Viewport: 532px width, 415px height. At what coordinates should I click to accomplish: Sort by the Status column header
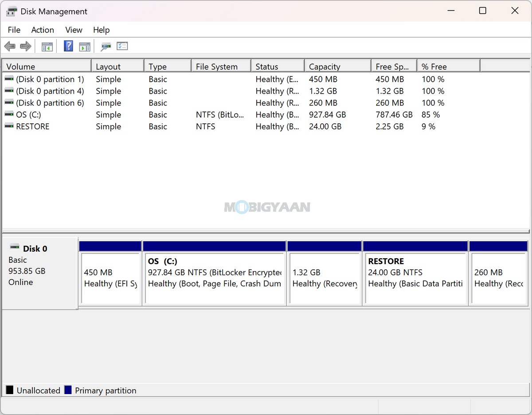278,66
